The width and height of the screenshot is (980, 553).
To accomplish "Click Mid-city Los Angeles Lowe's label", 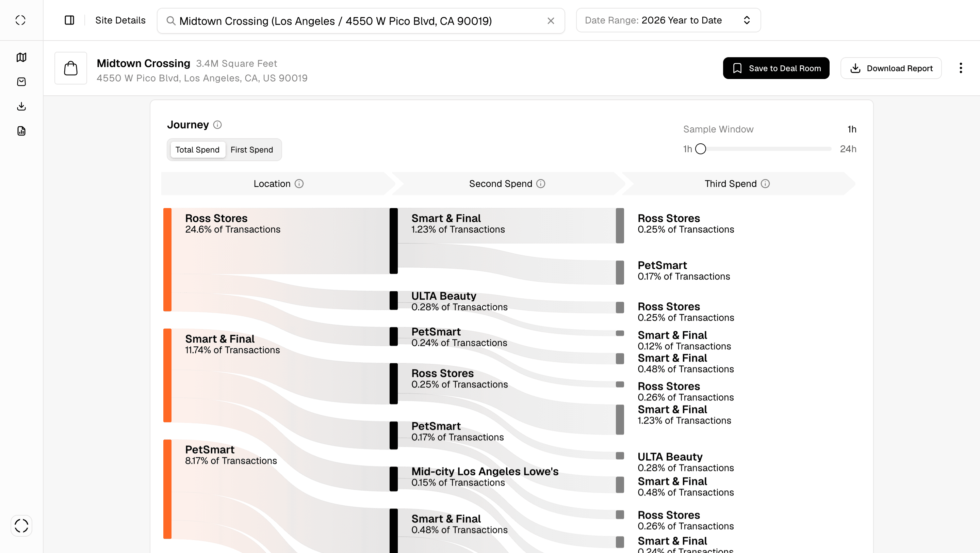I will (x=485, y=476).
